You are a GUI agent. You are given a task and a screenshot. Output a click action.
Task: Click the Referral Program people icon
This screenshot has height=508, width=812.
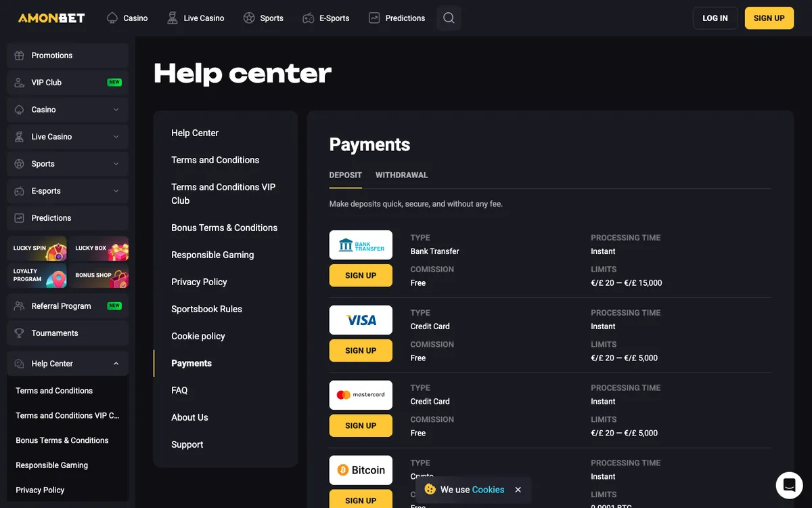tap(19, 306)
